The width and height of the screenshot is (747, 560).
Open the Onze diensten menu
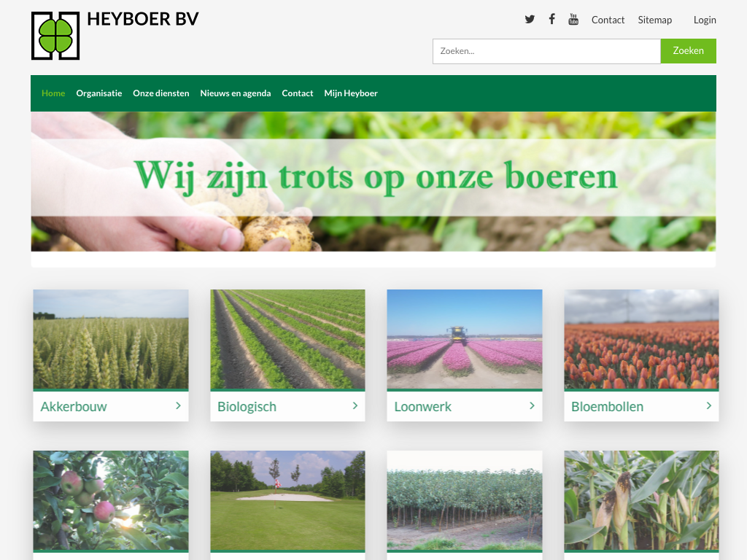(160, 93)
